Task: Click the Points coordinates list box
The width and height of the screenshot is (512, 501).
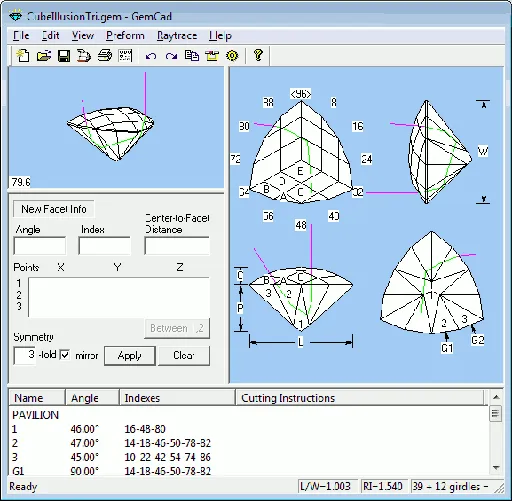Action: (x=119, y=297)
